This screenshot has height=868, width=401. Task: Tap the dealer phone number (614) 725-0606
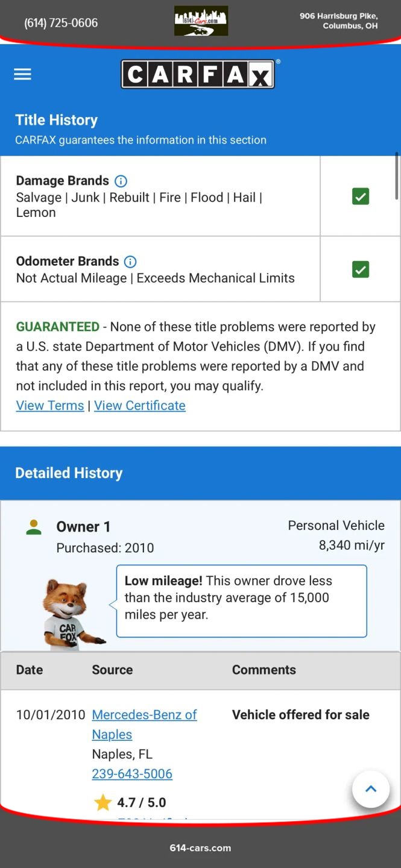61,23
